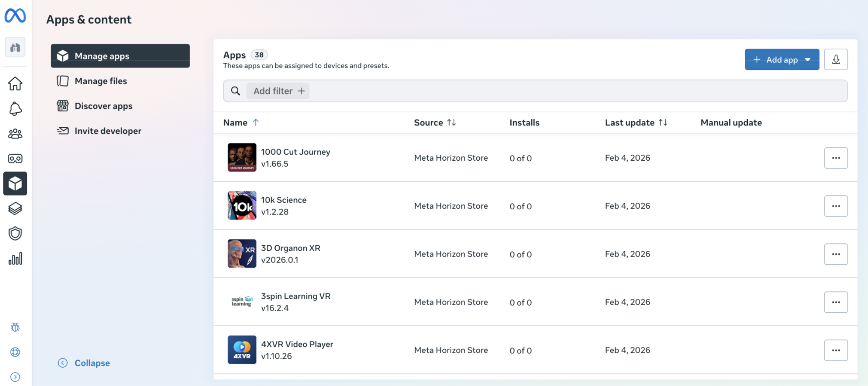Sort by Last update column header
Image resolution: width=868 pixels, height=386 pixels.
(x=636, y=123)
